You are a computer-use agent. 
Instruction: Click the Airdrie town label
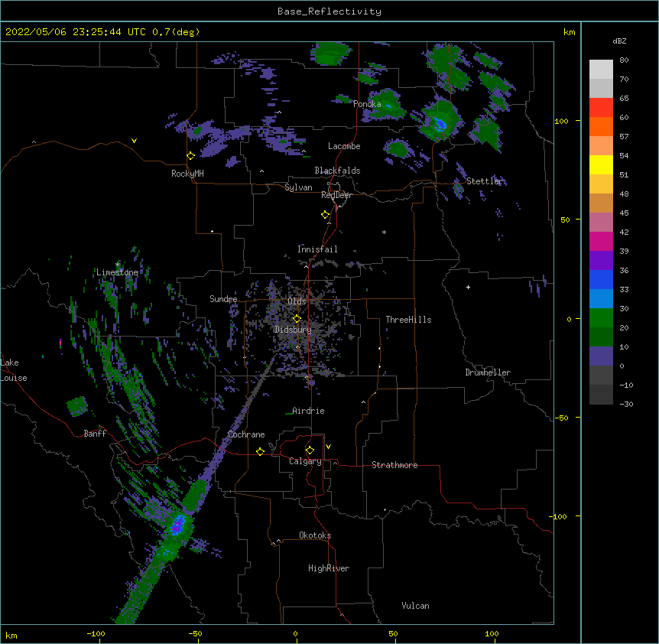pyautogui.click(x=308, y=411)
